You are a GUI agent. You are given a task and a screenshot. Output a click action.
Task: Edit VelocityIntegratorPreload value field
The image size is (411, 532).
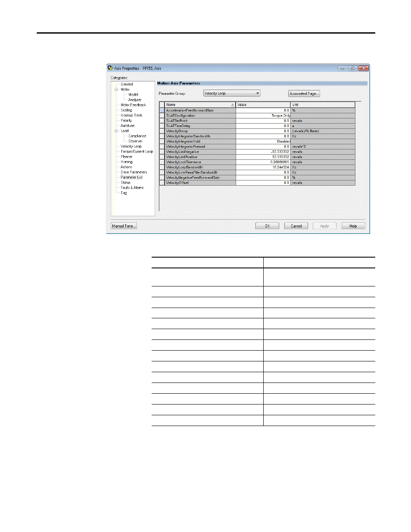263,146
